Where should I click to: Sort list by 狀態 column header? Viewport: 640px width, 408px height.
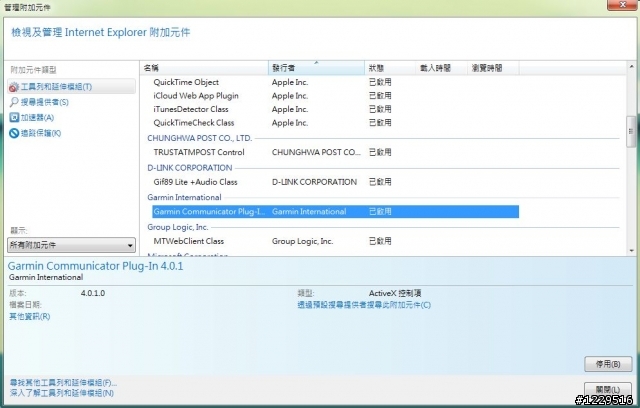390,68
